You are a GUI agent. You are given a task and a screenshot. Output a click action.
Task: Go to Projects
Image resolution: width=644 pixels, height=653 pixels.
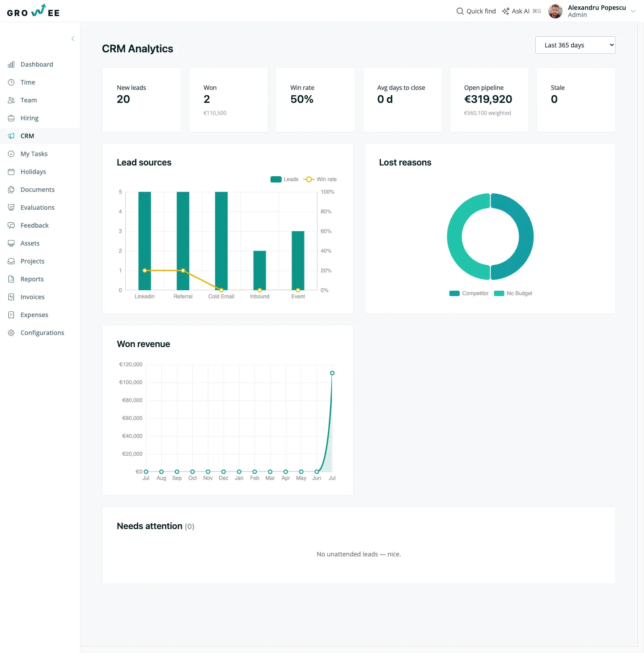point(32,261)
